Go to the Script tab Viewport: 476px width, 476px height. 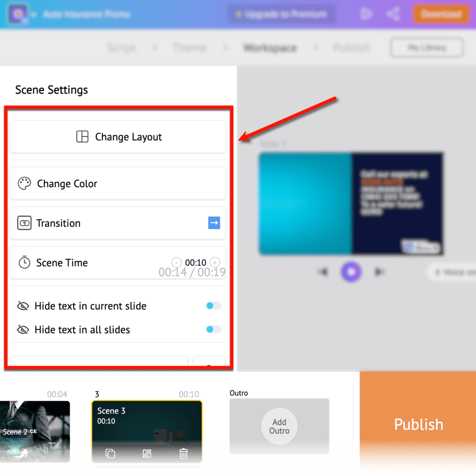pos(121,48)
